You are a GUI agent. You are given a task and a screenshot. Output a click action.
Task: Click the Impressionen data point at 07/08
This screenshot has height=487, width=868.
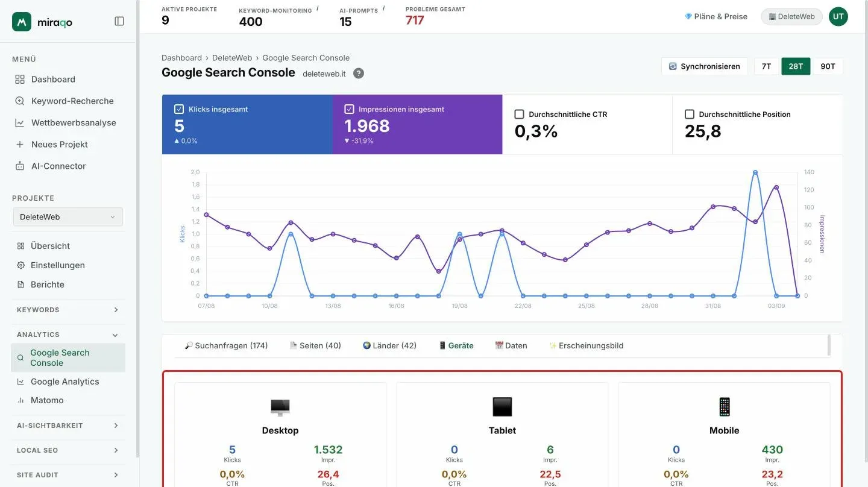point(206,215)
